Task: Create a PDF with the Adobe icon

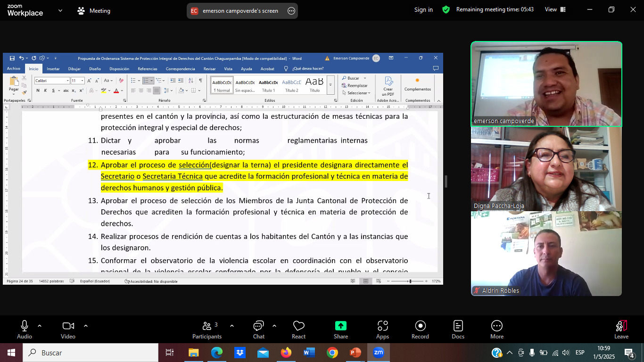Action: coord(388,86)
